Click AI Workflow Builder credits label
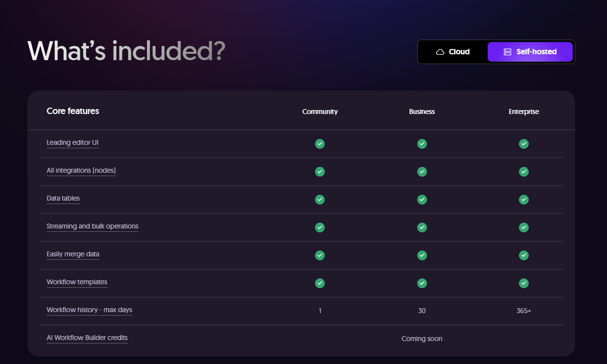 87,338
